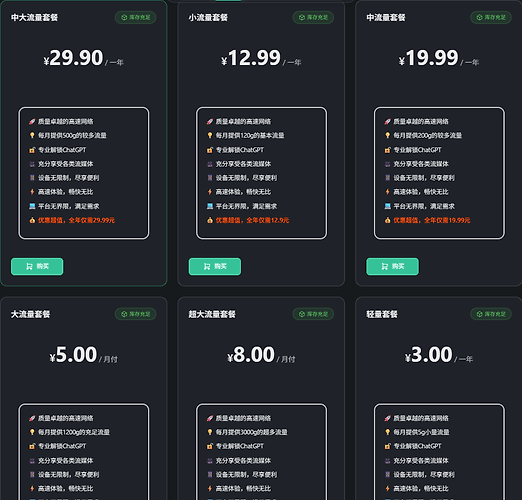
Task: Click light bulb icon beside 每月提供500g的较多流量
Action: click(32, 135)
